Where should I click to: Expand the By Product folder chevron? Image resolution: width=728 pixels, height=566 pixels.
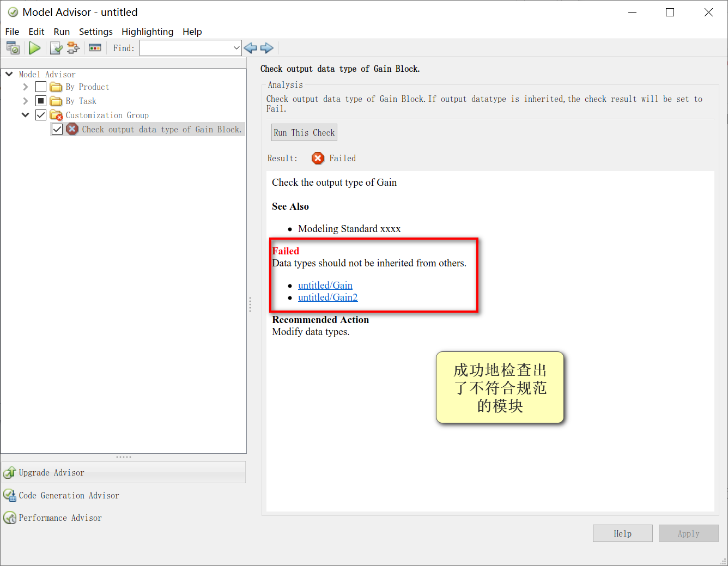click(x=25, y=87)
